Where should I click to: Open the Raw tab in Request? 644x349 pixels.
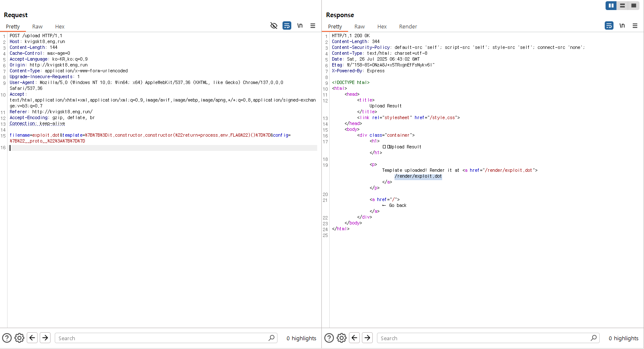click(37, 27)
